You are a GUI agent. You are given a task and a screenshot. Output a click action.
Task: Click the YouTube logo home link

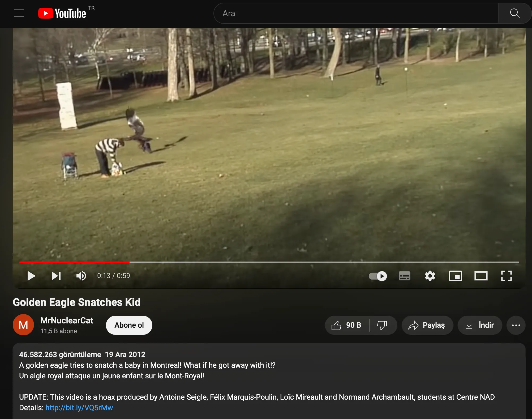[62, 13]
